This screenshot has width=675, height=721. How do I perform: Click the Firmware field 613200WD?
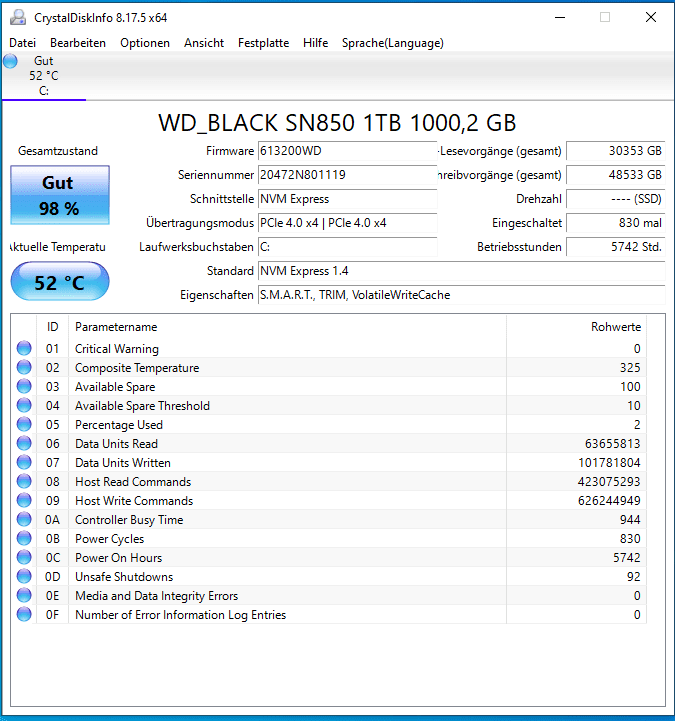pos(347,151)
